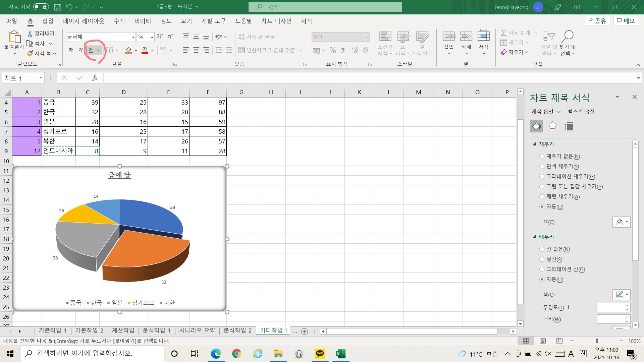
Task: Open the 차트 디자인 ribbon tab
Action: click(276, 21)
